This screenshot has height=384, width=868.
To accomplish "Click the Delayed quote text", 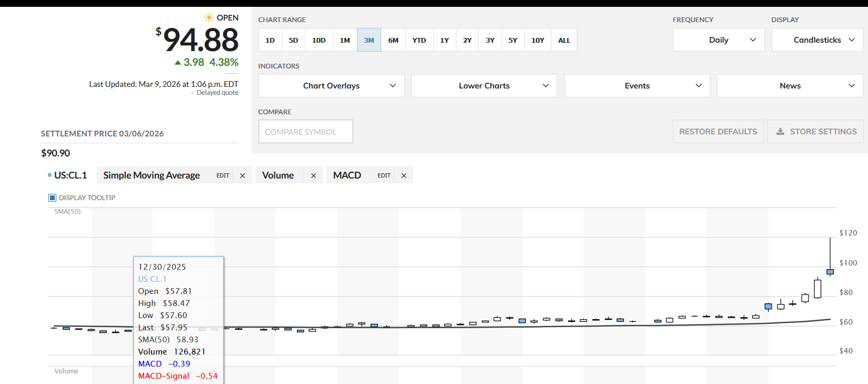I will (217, 93).
